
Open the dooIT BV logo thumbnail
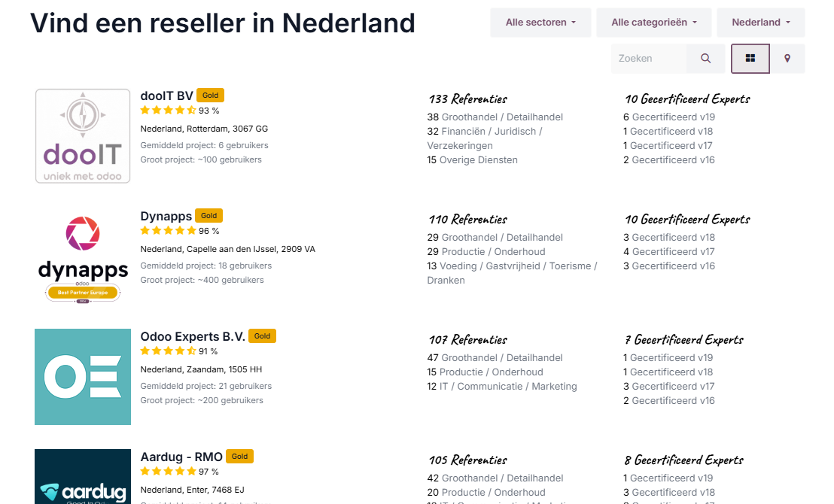(x=83, y=136)
